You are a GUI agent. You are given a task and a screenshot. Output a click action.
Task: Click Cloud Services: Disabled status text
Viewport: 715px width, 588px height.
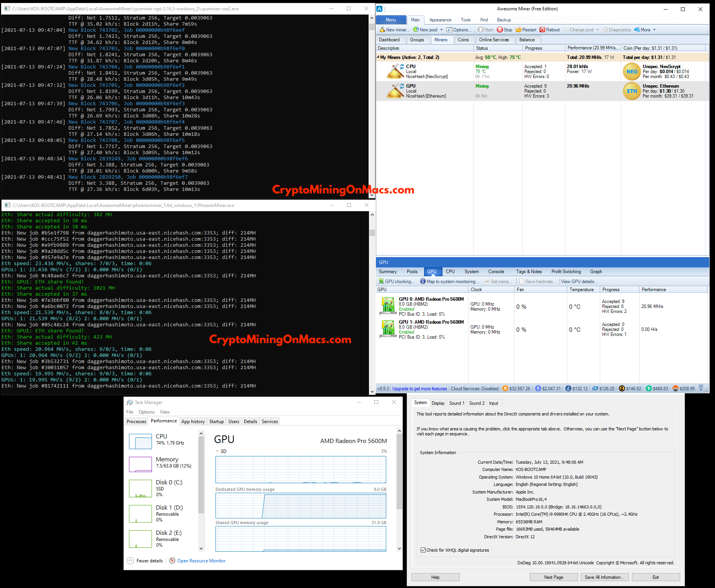(x=475, y=389)
